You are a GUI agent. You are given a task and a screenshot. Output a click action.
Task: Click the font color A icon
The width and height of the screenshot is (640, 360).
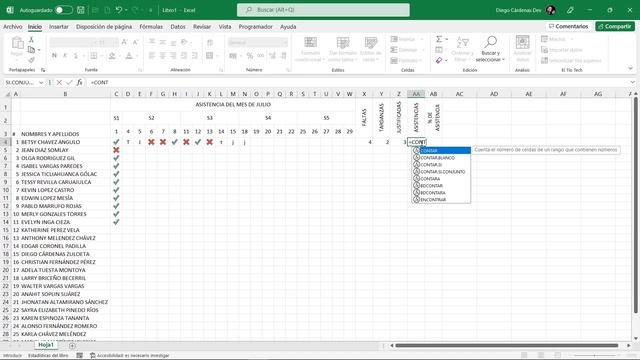[x=129, y=56]
